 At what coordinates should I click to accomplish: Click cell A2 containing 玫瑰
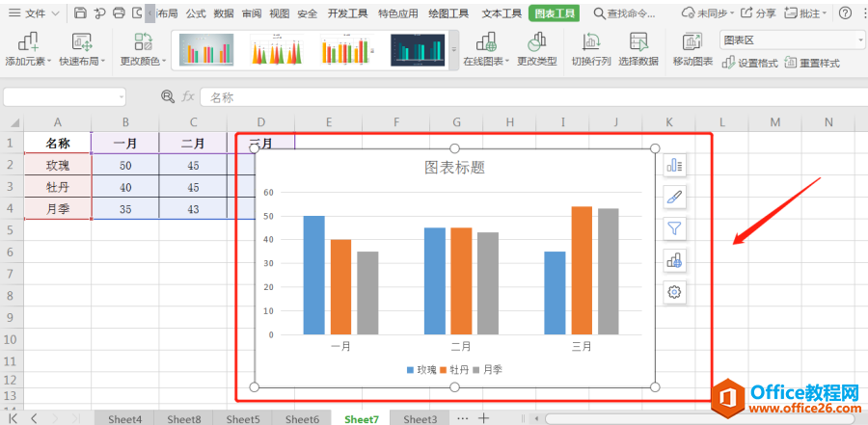click(58, 165)
